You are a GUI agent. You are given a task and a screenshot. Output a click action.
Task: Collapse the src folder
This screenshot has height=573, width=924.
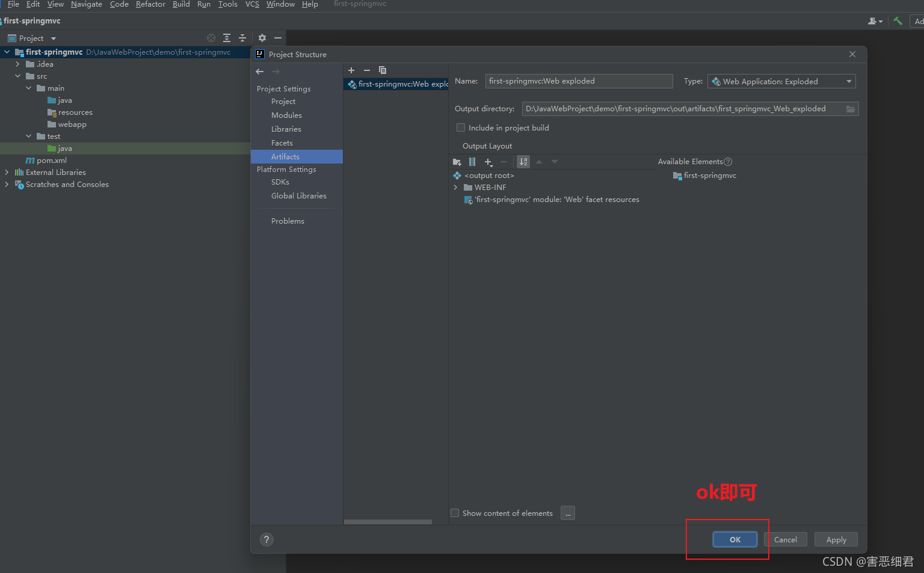pyautogui.click(x=17, y=76)
